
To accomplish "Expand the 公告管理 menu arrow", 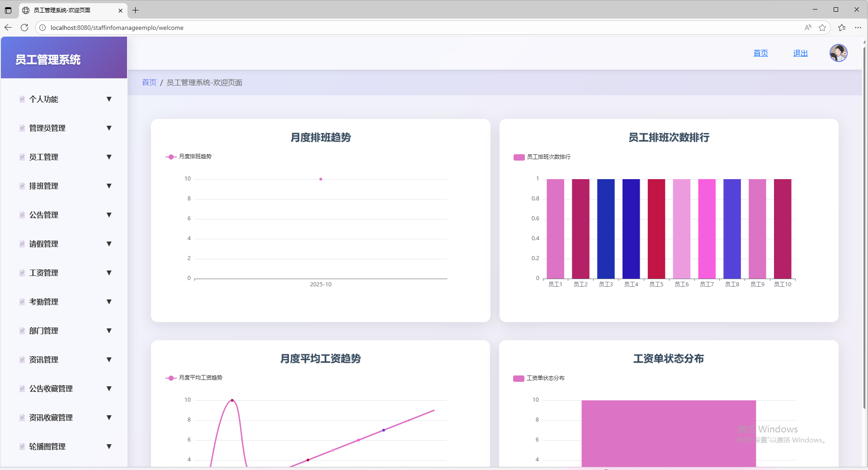I will (109, 215).
